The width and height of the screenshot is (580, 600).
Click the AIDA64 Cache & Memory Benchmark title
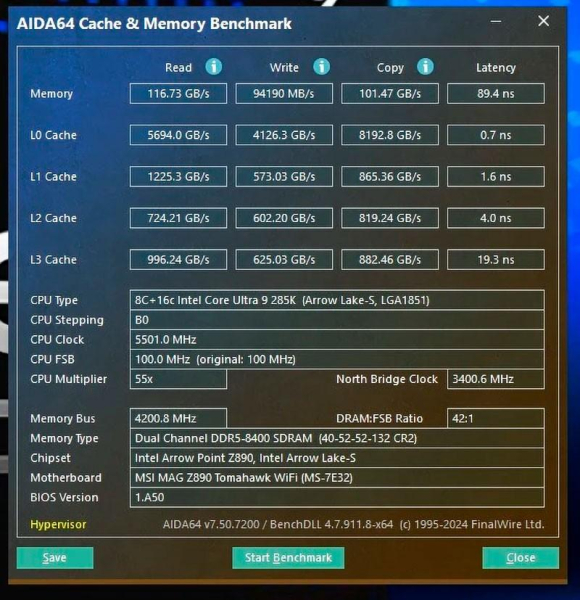pos(154,24)
